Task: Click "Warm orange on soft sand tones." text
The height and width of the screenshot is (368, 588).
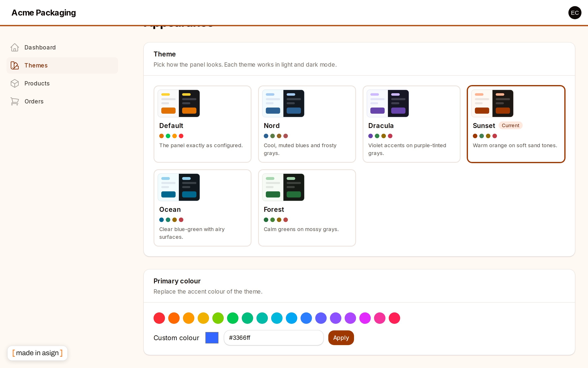Action: click(x=515, y=146)
